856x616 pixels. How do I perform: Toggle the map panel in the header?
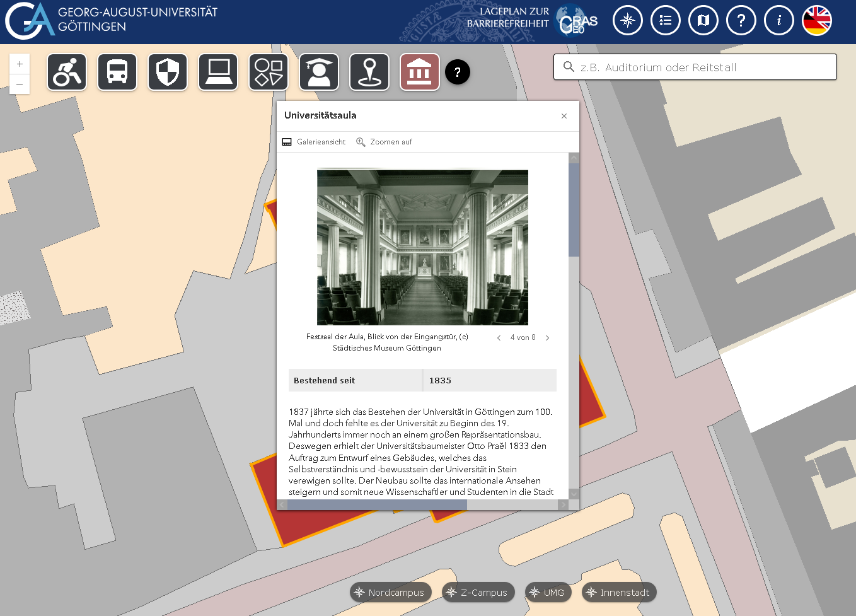pos(703,20)
